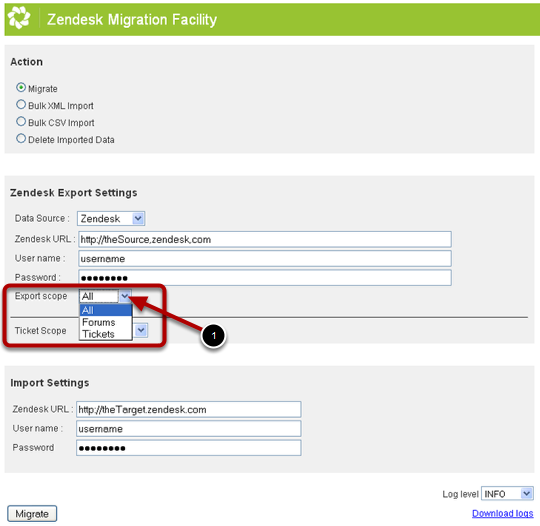
Task: Choose All in Export scope list
Action: [106, 310]
